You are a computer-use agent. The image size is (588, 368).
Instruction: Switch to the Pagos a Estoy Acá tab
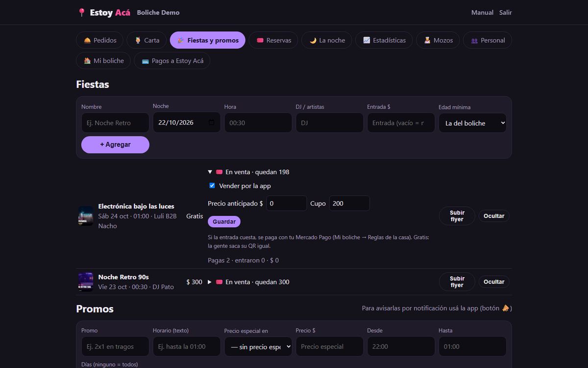coord(172,61)
